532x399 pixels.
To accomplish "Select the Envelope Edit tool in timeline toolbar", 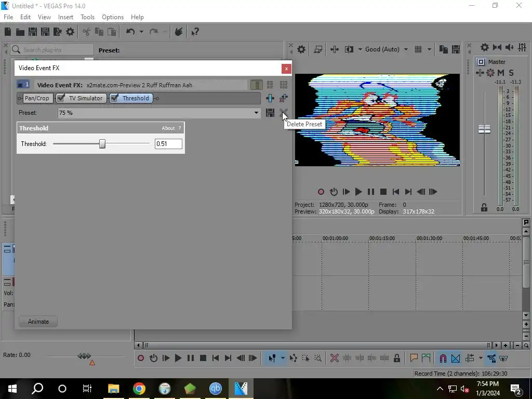I will (x=293, y=358).
